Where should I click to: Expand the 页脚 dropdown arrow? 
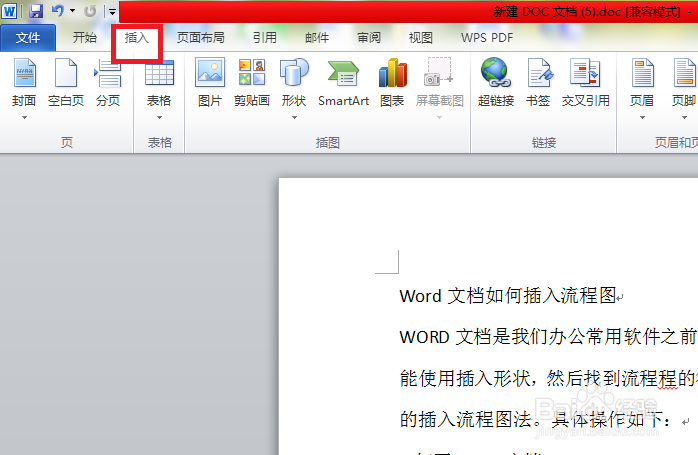pos(684,118)
